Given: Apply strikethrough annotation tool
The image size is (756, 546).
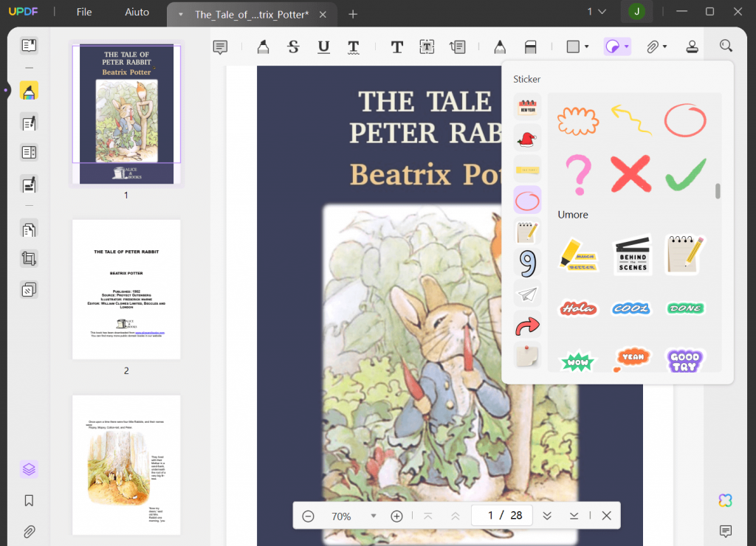Looking at the screenshot, I should (293, 46).
